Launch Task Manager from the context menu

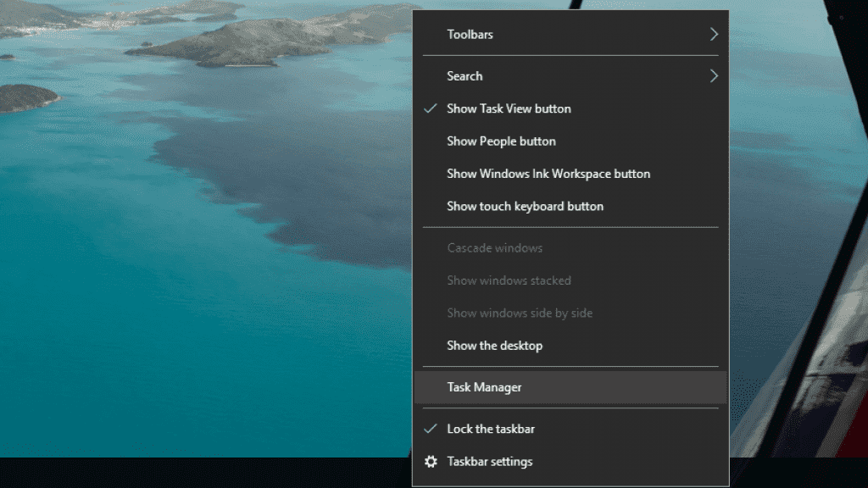(x=484, y=387)
